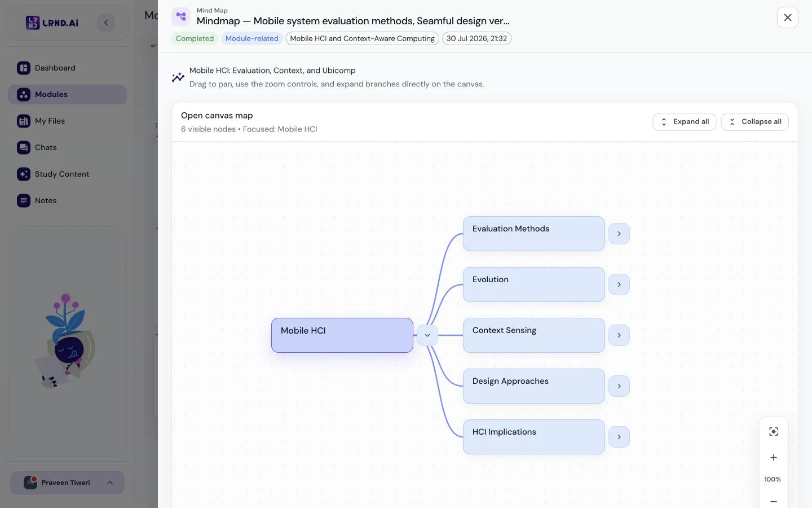This screenshot has width=812, height=508.
Task: Click the Mobile HCI and Context-Aware Computing tag
Action: pyautogui.click(x=363, y=38)
